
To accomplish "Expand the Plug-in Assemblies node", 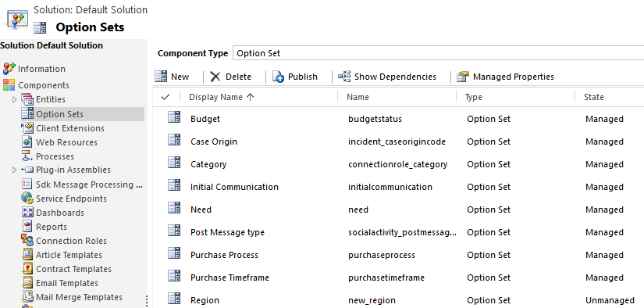I will pyautogui.click(x=14, y=170).
